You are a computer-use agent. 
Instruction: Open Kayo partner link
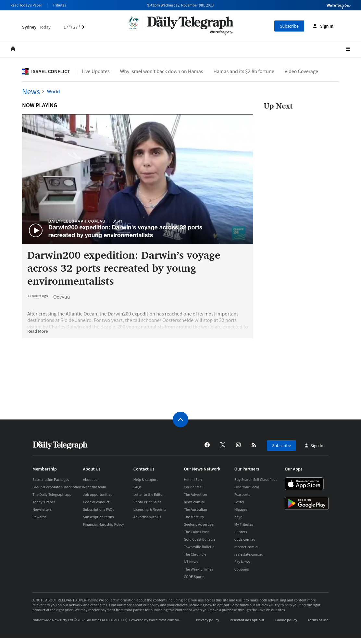pyautogui.click(x=238, y=517)
